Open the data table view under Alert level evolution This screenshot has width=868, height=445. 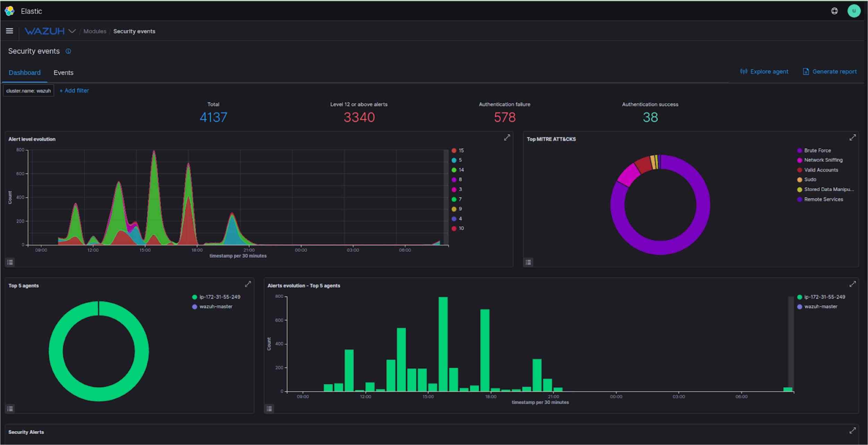(10, 262)
